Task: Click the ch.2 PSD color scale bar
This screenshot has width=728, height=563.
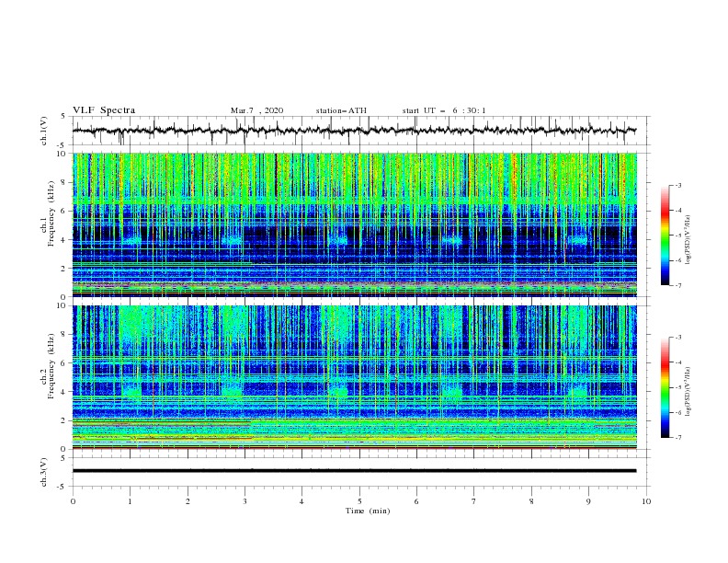Action: click(x=665, y=387)
